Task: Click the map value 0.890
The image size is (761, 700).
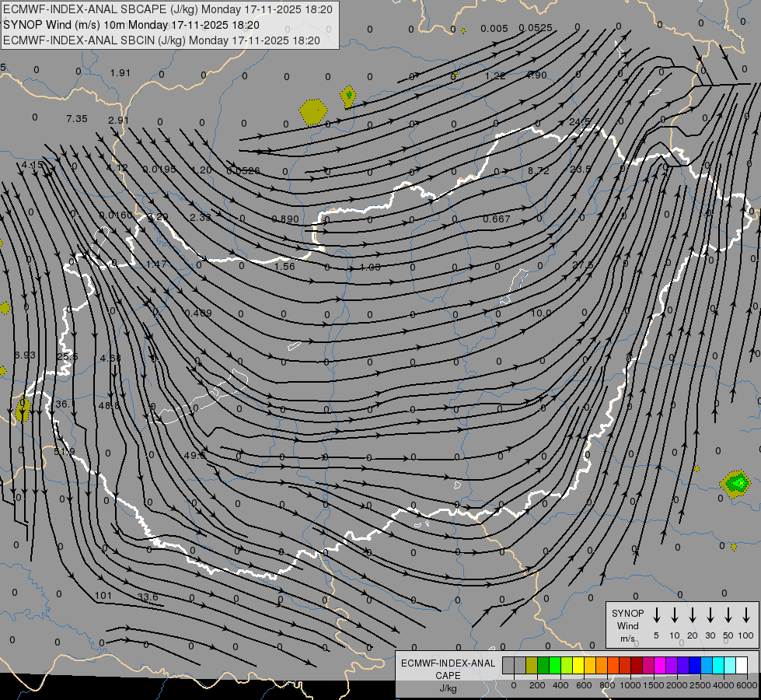Action: 285,219
